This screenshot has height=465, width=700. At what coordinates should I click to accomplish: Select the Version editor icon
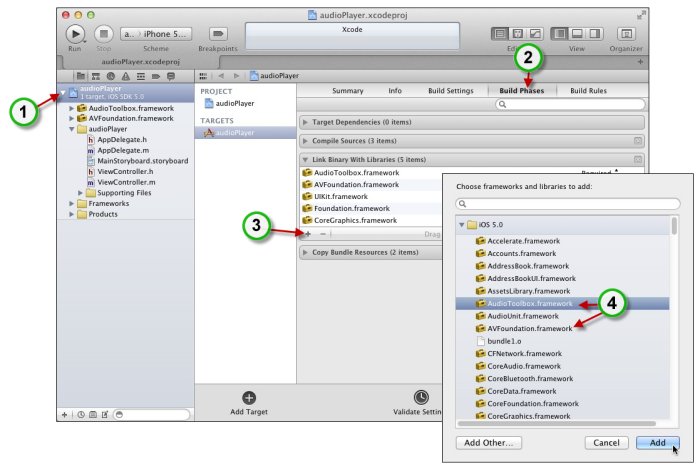click(535, 34)
